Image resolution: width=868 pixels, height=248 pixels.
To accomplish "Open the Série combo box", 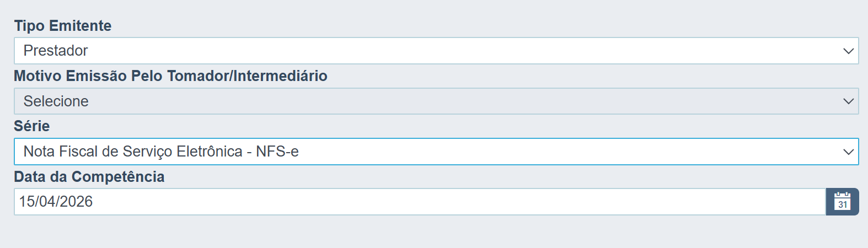I will [x=436, y=152].
